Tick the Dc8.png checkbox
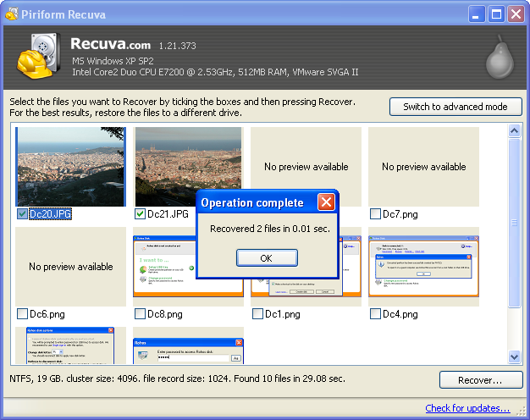 click(x=140, y=314)
